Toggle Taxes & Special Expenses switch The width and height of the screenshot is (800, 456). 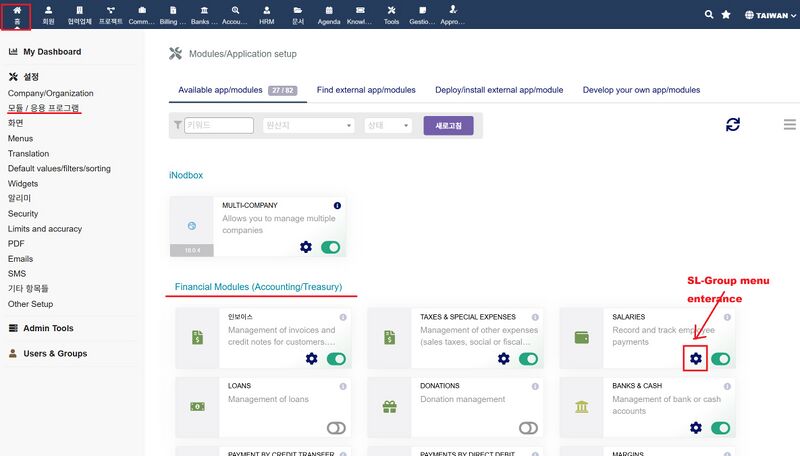[529, 359]
